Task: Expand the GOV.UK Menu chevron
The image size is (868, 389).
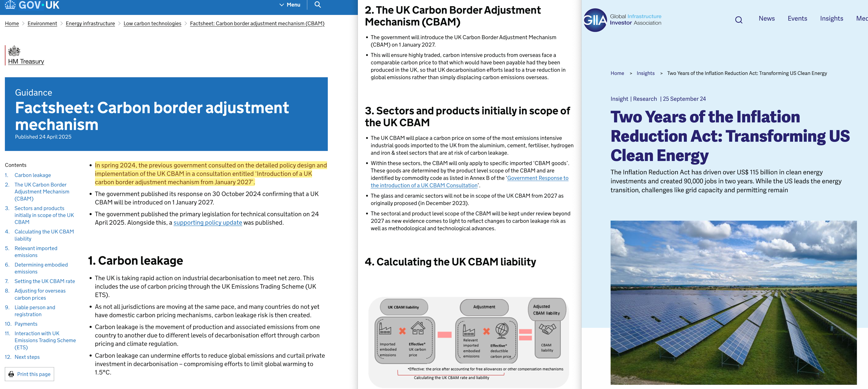Action: pos(282,5)
